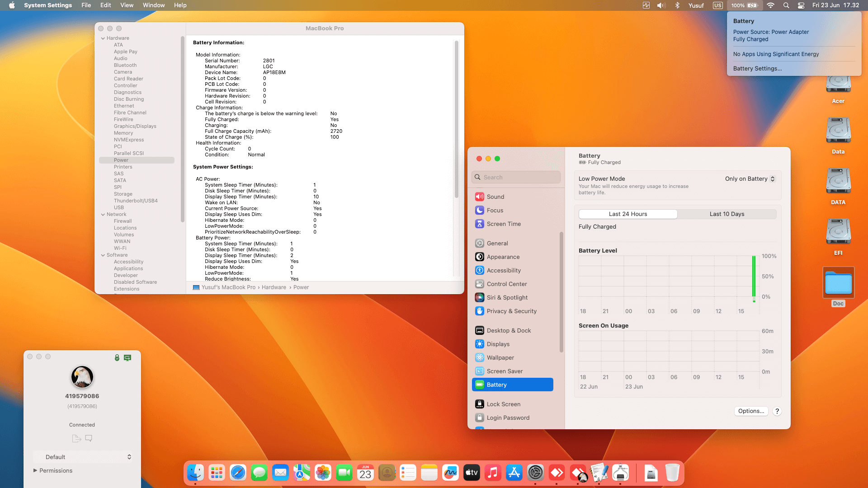Open Screen Saver icon in settings sidebar
The width and height of the screenshot is (868, 488).
[x=480, y=371]
